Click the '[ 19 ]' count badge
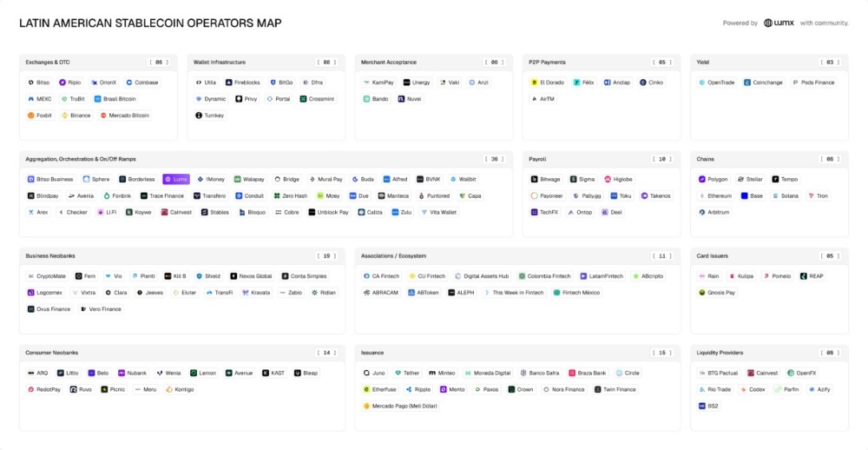Viewport: 868px width, 450px height. tap(326, 256)
